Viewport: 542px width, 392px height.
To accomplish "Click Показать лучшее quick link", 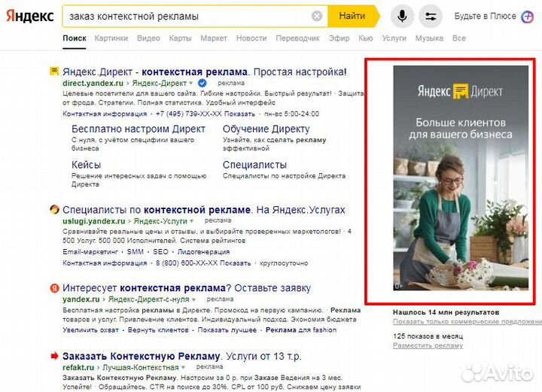I will pos(227,330).
